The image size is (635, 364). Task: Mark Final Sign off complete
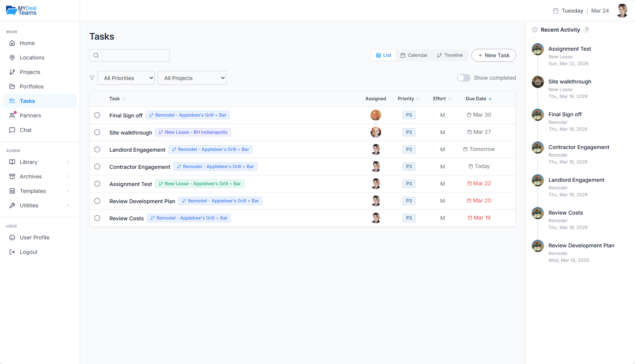point(97,115)
